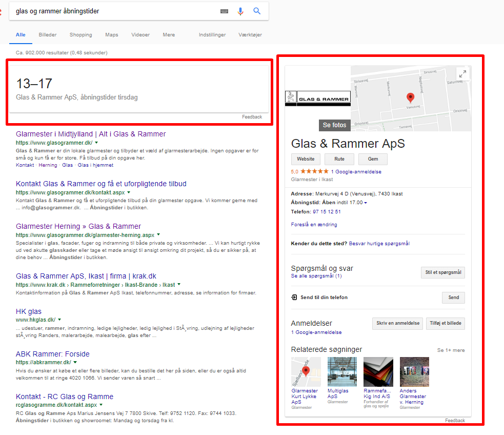The width and height of the screenshot is (504, 435).
Task: Click 'Foreslå en ændring'
Action: click(x=314, y=224)
